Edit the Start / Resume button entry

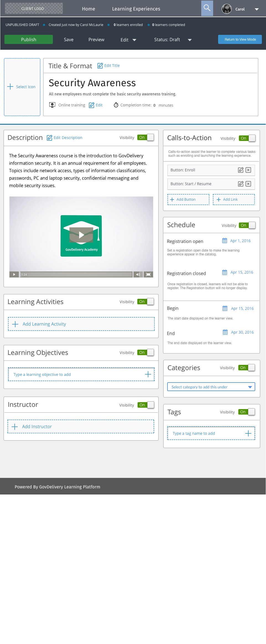[241, 184]
